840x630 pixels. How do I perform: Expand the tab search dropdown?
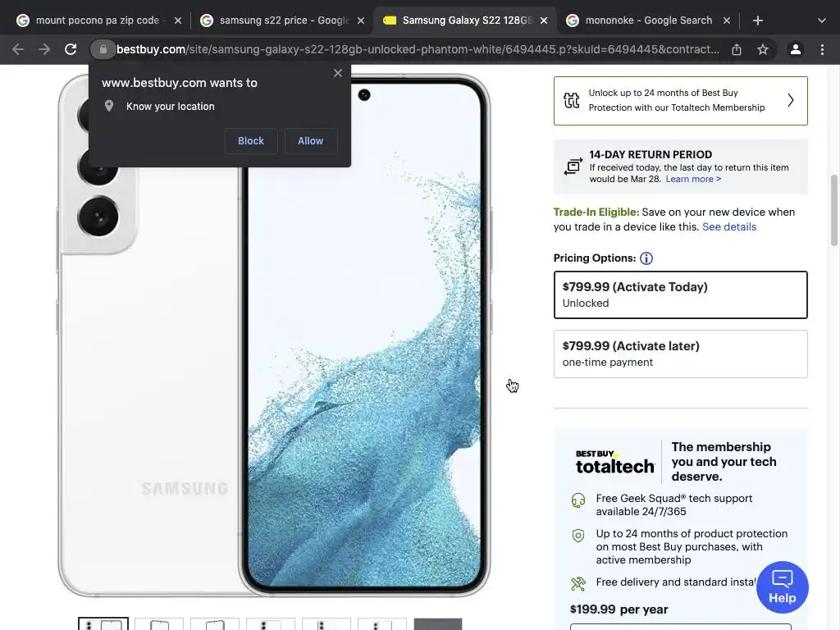[822, 21]
